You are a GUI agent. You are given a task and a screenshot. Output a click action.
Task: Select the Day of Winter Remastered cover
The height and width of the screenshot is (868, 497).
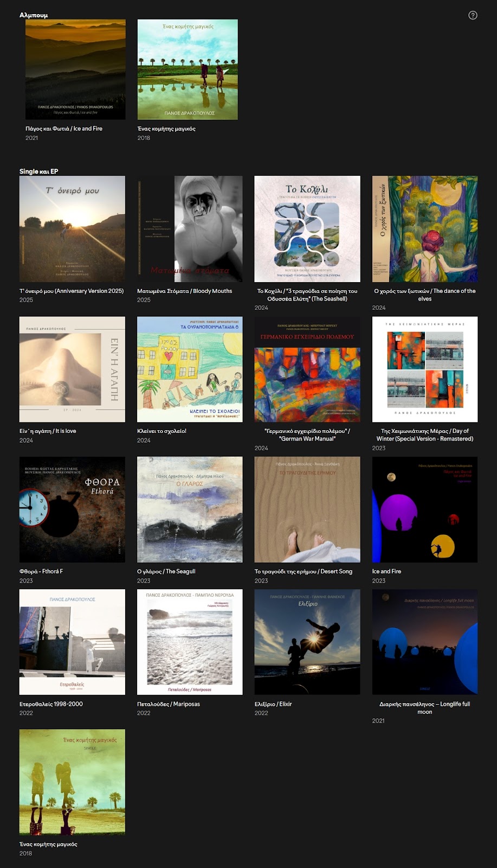425,369
